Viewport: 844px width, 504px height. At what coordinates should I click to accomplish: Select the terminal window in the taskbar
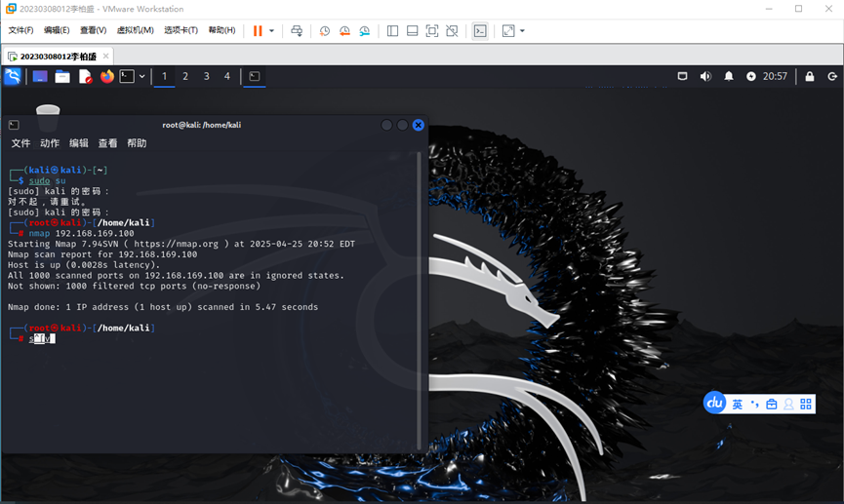(x=255, y=76)
